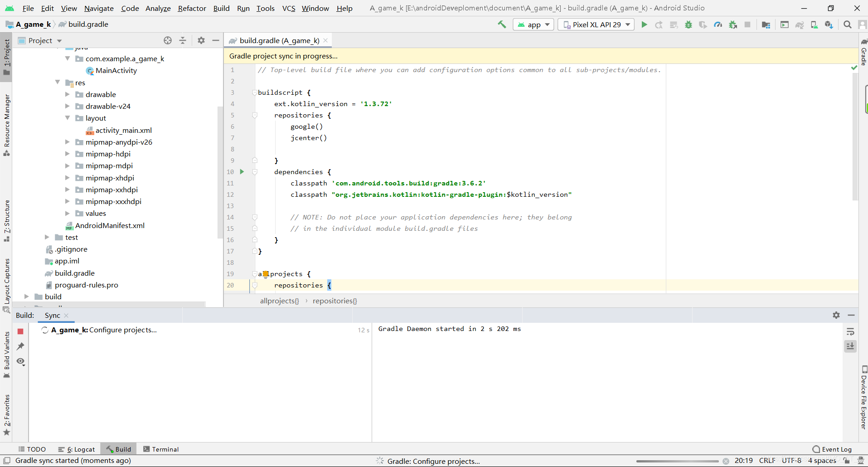Click the CRLF line separator status entry
This screenshot has height=467, width=868.
(x=767, y=461)
